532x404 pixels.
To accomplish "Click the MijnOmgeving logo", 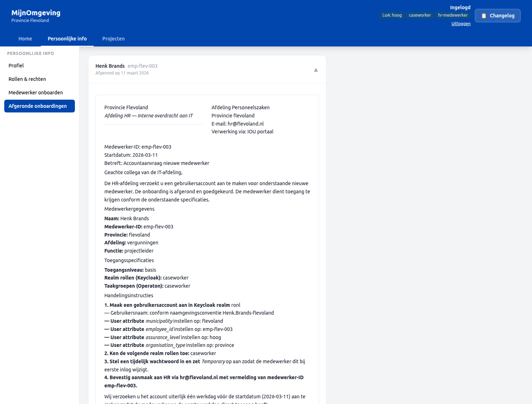I will pyautogui.click(x=35, y=13).
